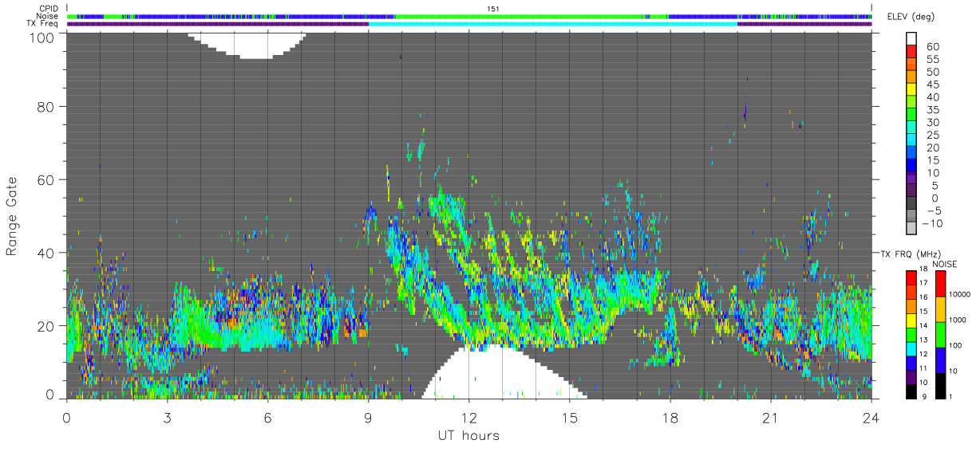Viewport: 980px width, 452px height.
Task: Click the 'Range Gate' y-axis title
Action: click(x=13, y=216)
